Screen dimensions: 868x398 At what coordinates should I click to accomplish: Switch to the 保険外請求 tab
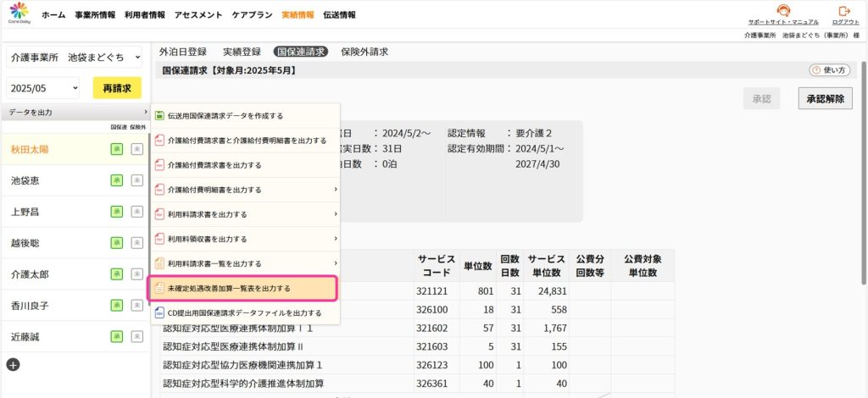pyautogui.click(x=364, y=52)
